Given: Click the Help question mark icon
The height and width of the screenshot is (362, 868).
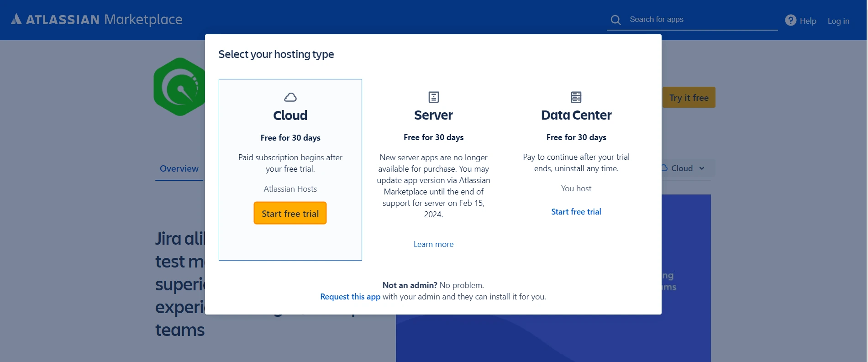Looking at the screenshot, I should click(791, 20).
